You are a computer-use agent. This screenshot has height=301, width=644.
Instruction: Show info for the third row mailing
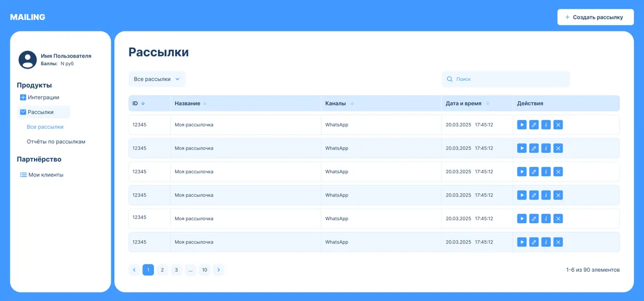coord(546,172)
